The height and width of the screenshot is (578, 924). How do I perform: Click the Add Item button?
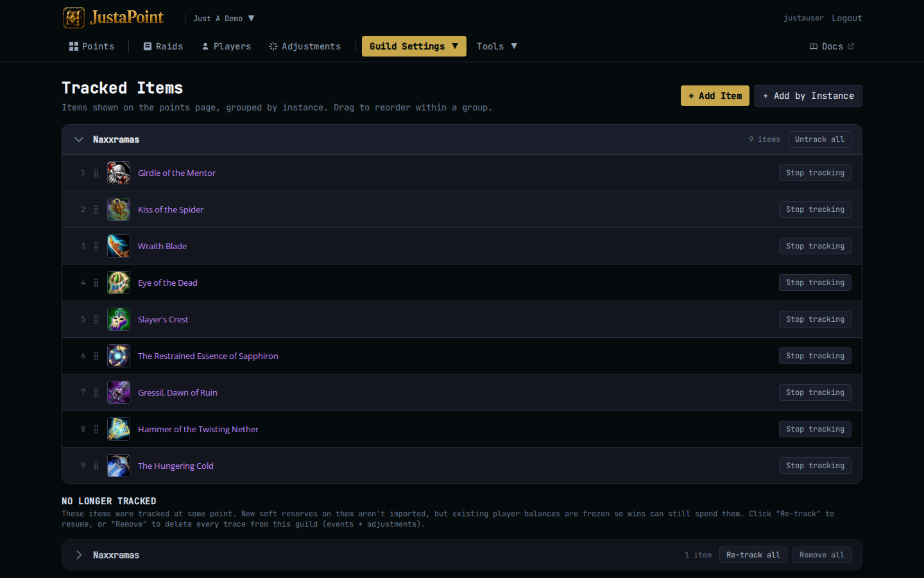[x=715, y=96]
